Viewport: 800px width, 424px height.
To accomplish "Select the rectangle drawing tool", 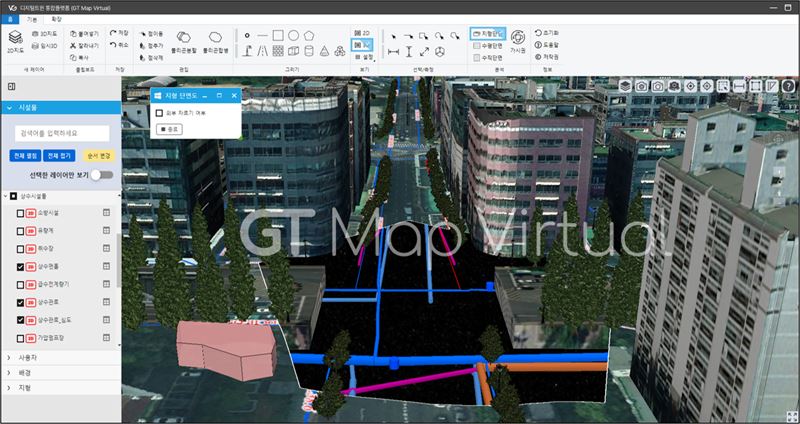I will coord(278,35).
